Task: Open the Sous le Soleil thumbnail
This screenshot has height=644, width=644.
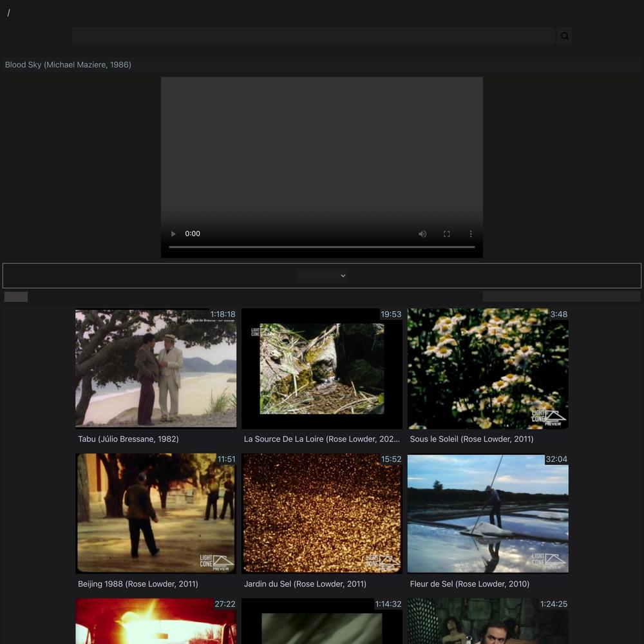Action: pyautogui.click(x=488, y=368)
